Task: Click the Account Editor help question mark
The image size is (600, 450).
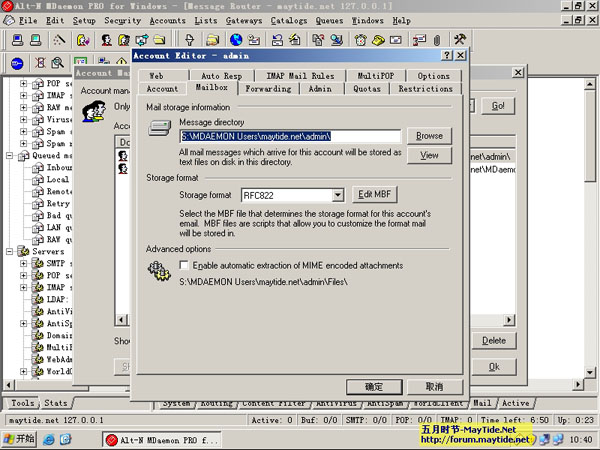Action: 447,56
